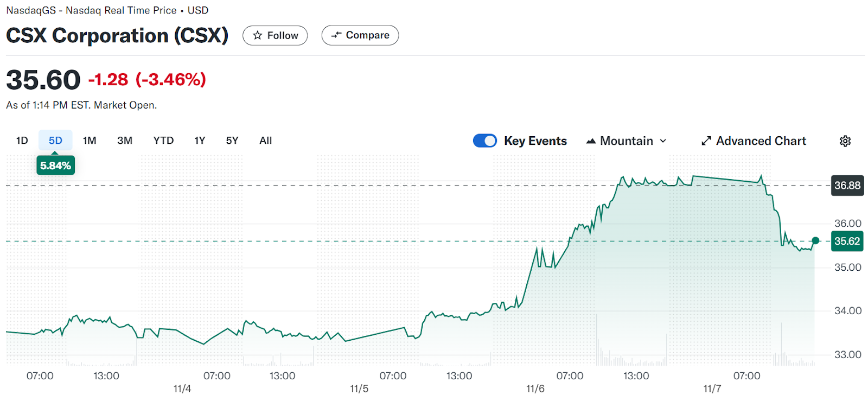The height and width of the screenshot is (401, 868).
Task: Click the 5.84% return badge
Action: pyautogui.click(x=55, y=166)
